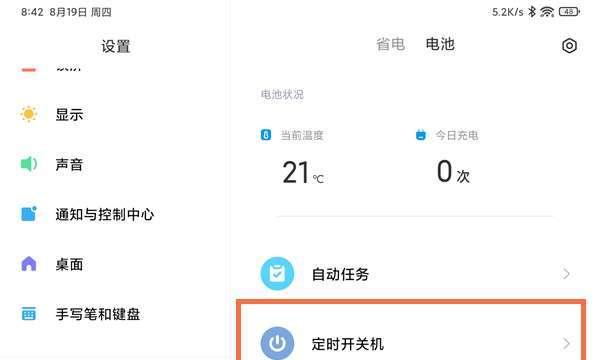
Task: Tap the green speaker Sound icon
Action: pyautogui.click(x=29, y=164)
